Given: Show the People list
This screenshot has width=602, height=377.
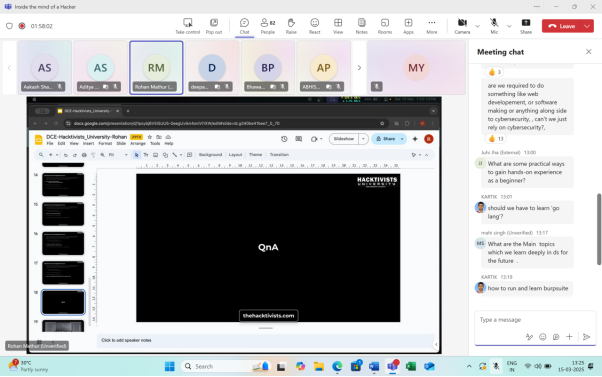Looking at the screenshot, I should pos(268,26).
